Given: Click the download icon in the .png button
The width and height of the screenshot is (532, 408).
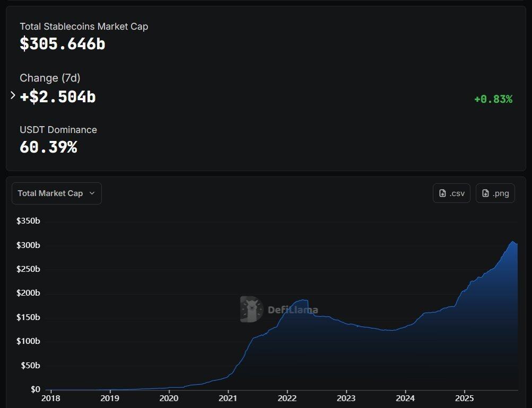Looking at the screenshot, I should pos(485,193).
